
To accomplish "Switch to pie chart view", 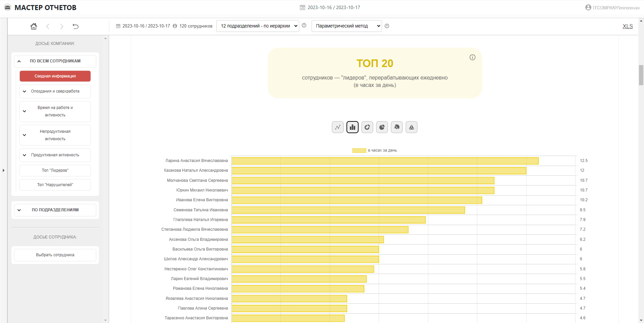I will pos(382,127).
